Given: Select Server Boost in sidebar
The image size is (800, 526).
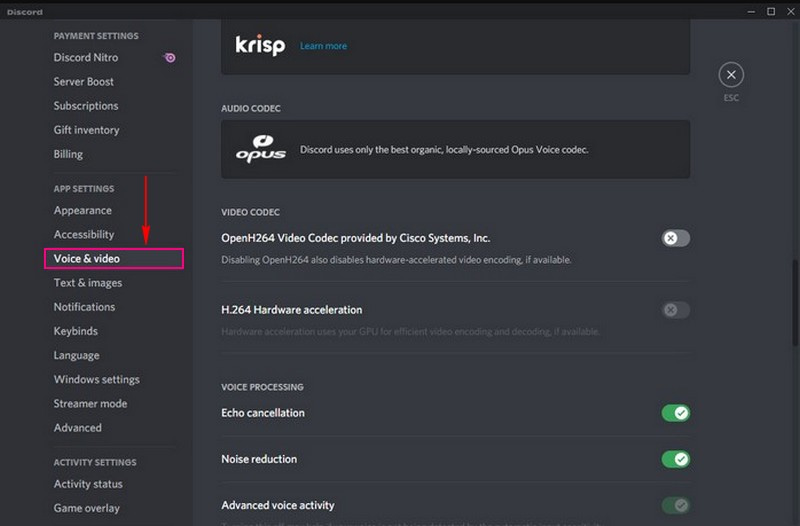Looking at the screenshot, I should pos(84,82).
